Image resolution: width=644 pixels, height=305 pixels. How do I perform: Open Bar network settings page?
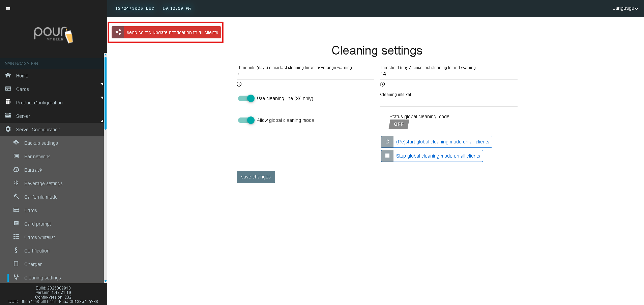coord(37,157)
